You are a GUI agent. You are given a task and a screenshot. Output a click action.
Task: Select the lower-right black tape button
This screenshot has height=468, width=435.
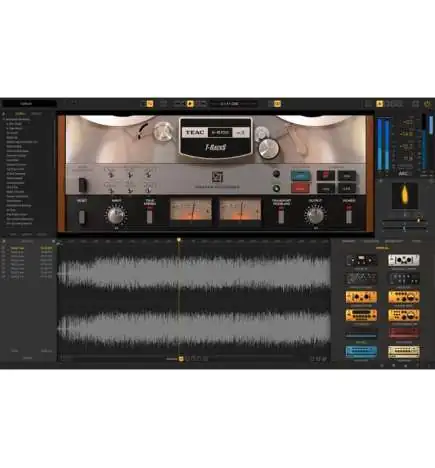[x=347, y=188]
